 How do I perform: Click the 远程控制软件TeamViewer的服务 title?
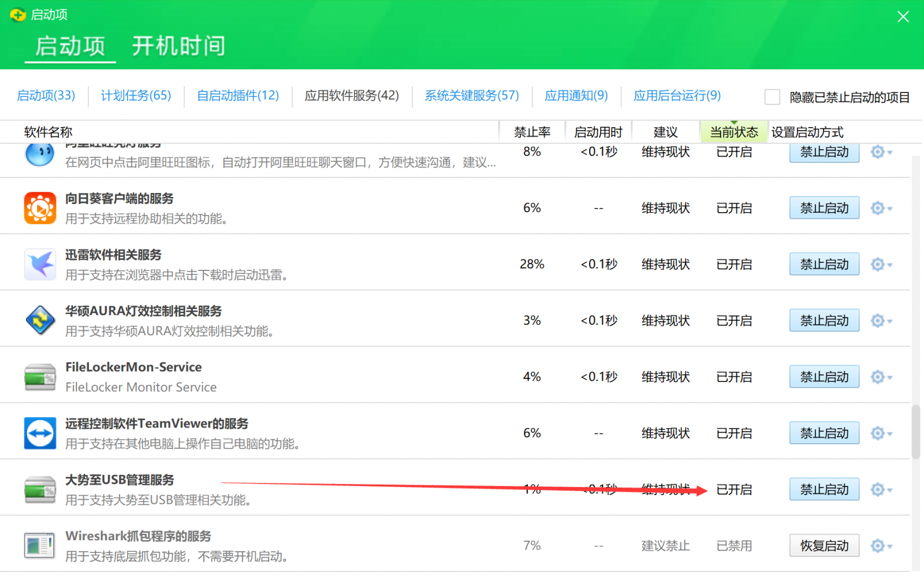[157, 424]
